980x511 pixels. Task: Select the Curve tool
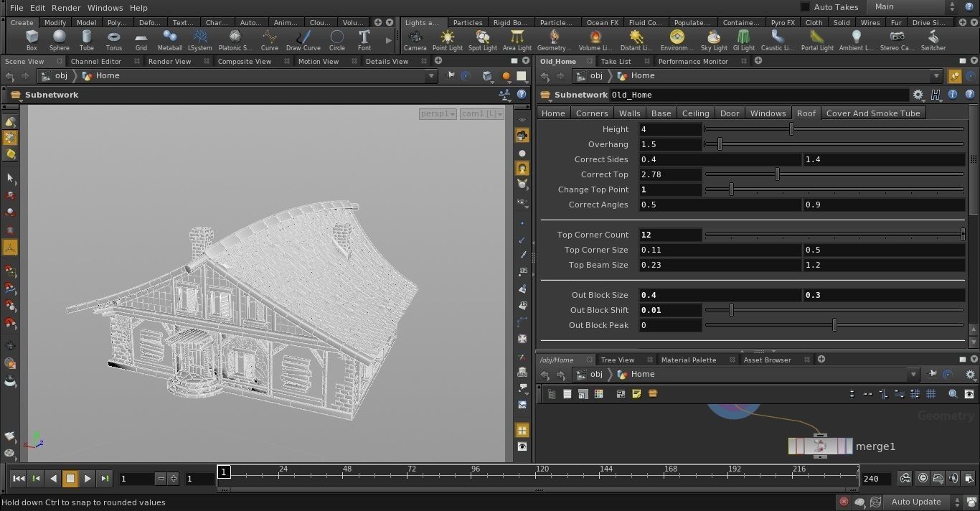(270, 40)
